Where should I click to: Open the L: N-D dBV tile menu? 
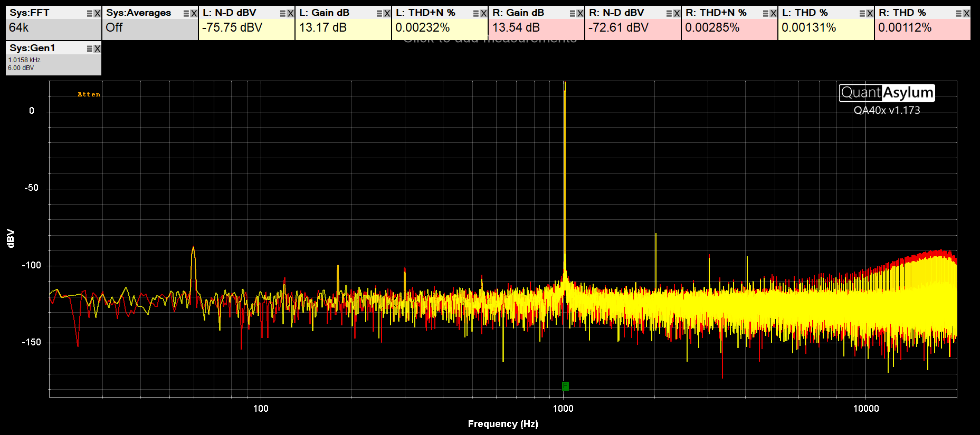(x=283, y=14)
